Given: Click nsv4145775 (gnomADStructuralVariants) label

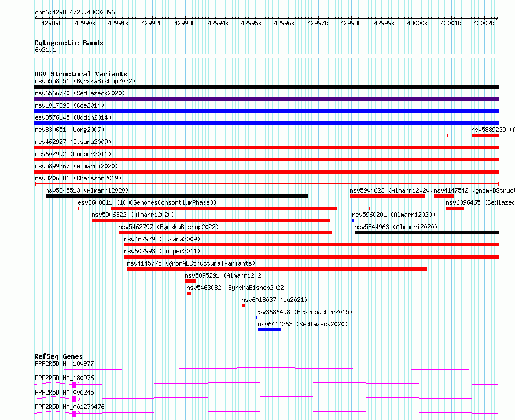Looking at the screenshot, I should coord(191,263).
